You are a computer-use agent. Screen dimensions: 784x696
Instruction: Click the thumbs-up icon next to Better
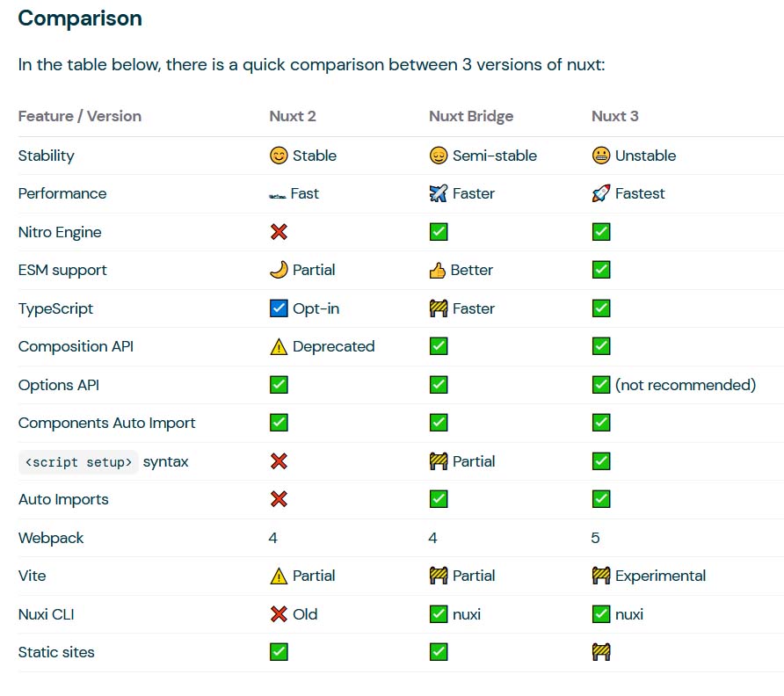coord(438,270)
